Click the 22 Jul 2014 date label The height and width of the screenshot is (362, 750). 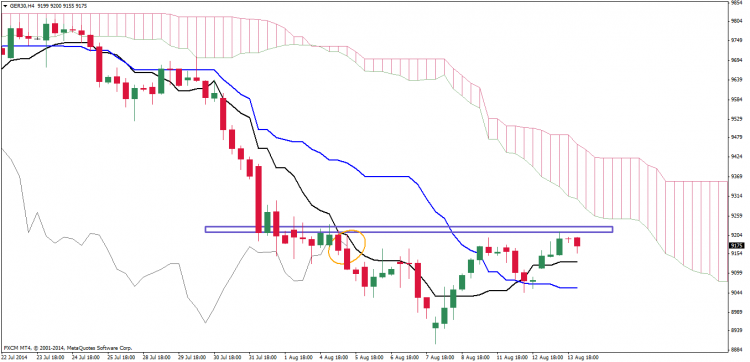[x=13, y=357]
